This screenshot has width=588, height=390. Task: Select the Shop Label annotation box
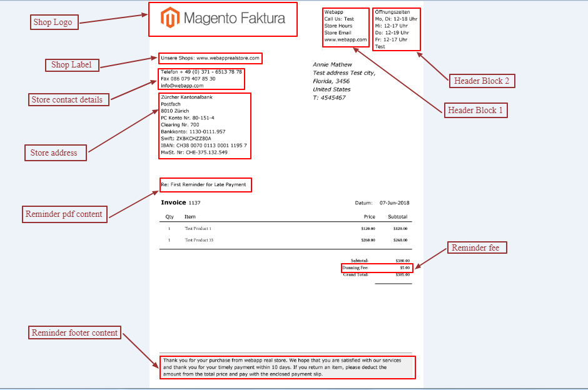coord(71,65)
